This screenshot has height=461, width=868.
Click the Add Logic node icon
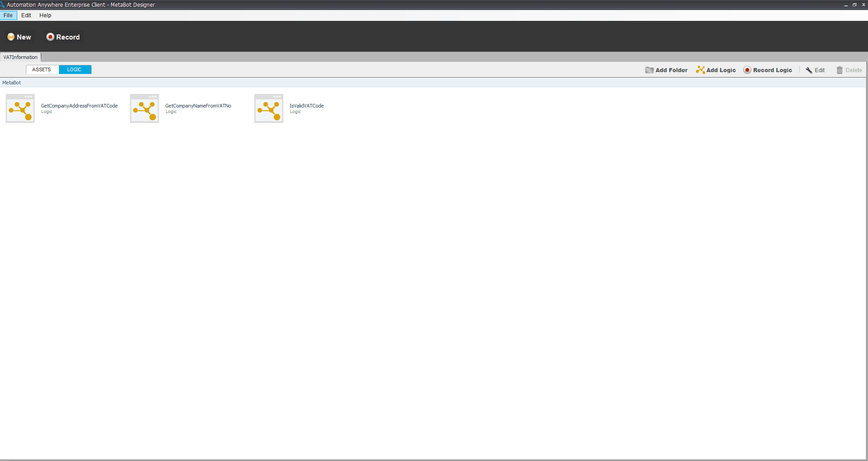click(701, 70)
